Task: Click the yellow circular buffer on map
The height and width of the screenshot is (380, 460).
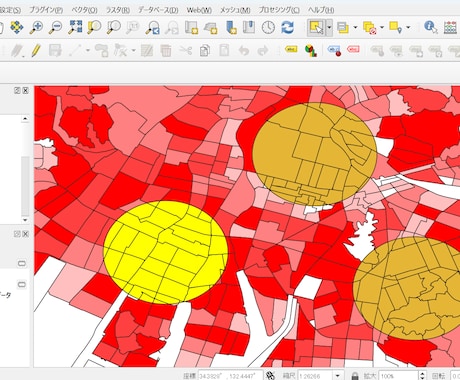Action: [x=166, y=252]
